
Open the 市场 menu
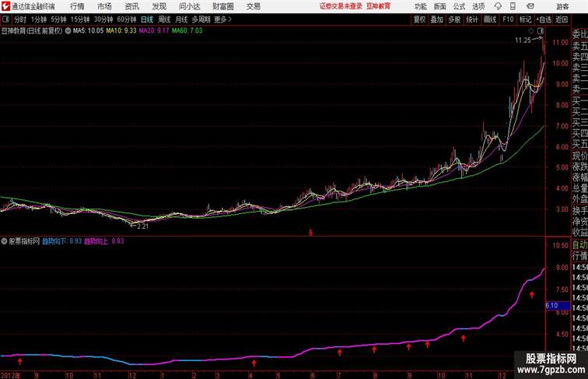click(x=105, y=6)
